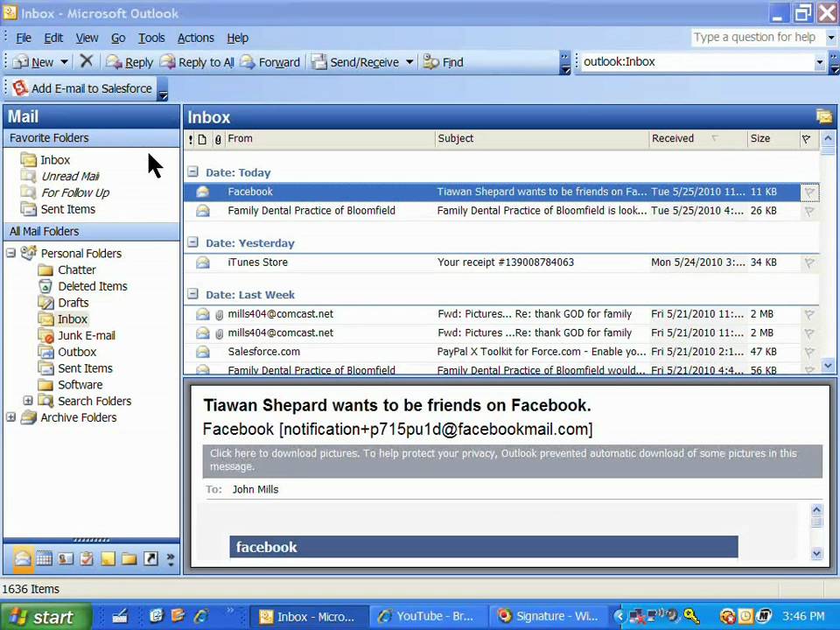Collapse the Date: Last Week group
This screenshot has height=630, width=840.
coord(192,294)
